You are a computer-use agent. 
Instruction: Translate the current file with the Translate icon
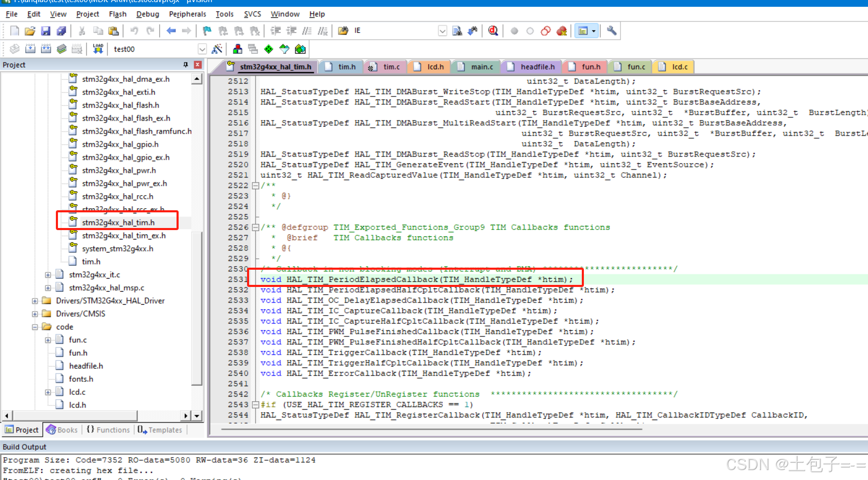[x=15, y=49]
